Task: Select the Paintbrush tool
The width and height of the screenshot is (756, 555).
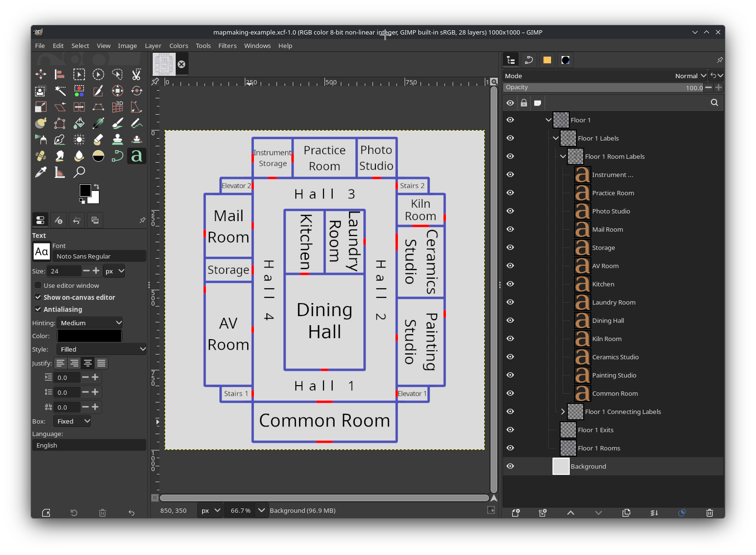Action: click(x=118, y=123)
